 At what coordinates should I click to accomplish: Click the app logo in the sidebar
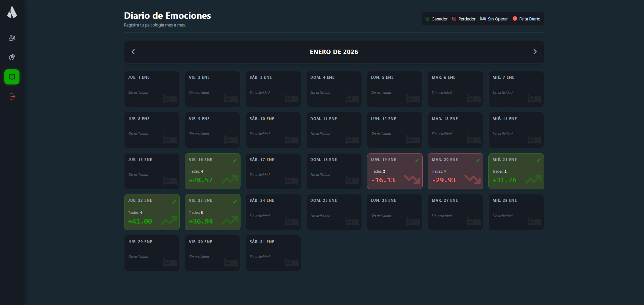[12, 12]
